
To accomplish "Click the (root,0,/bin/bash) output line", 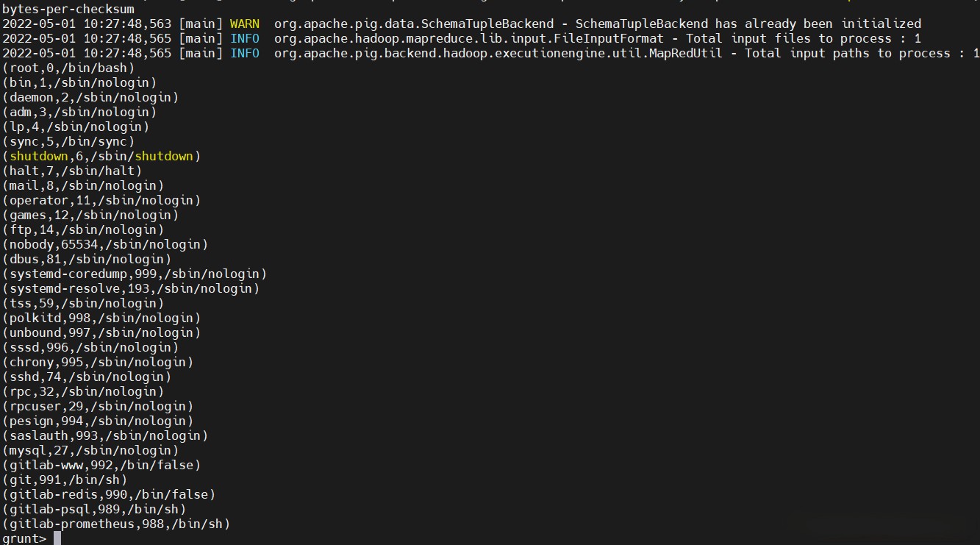I will click(68, 68).
